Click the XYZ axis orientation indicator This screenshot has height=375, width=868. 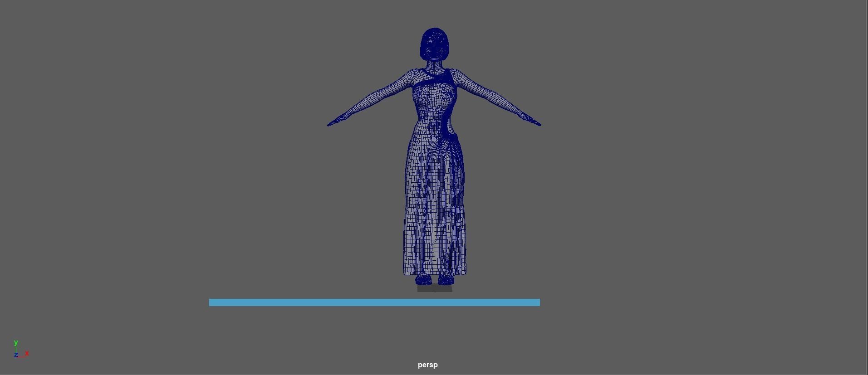coord(21,349)
